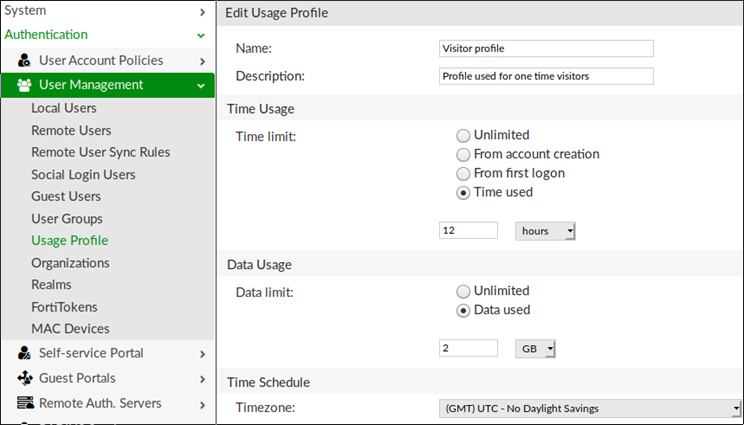Open the hours time unit dropdown
Screen dimensions: 744x425
coord(546,231)
